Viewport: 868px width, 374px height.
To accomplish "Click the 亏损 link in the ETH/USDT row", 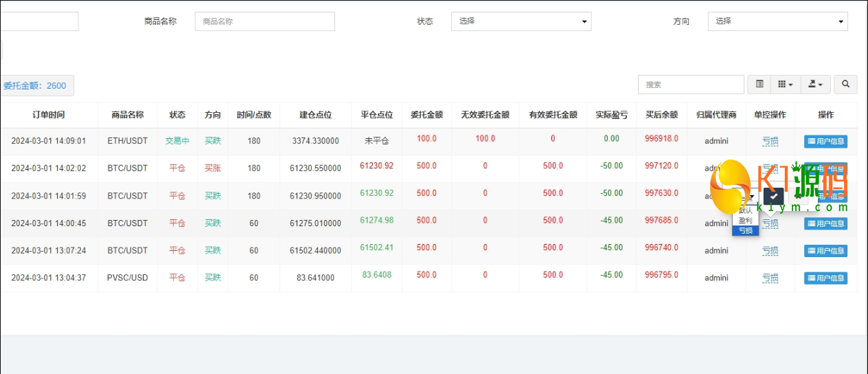I will click(770, 141).
